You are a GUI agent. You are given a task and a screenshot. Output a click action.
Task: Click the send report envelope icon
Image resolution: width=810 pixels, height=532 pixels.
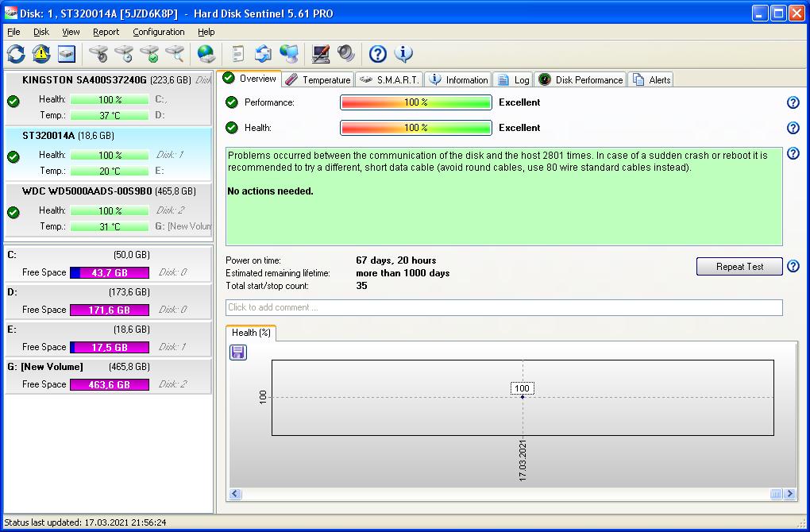pyautogui.click(x=264, y=54)
